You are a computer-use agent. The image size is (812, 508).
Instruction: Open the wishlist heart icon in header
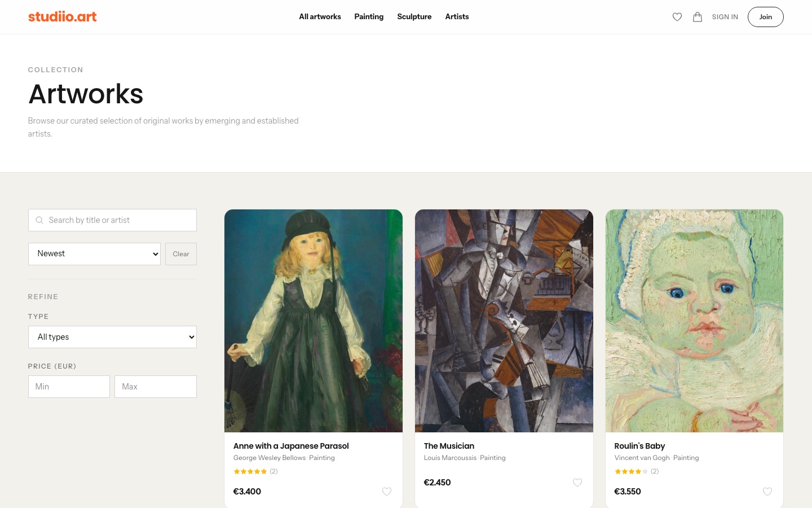pos(677,17)
